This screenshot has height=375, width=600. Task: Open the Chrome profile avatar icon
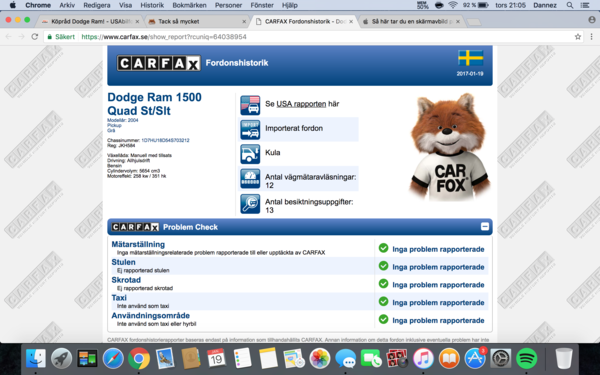592,20
